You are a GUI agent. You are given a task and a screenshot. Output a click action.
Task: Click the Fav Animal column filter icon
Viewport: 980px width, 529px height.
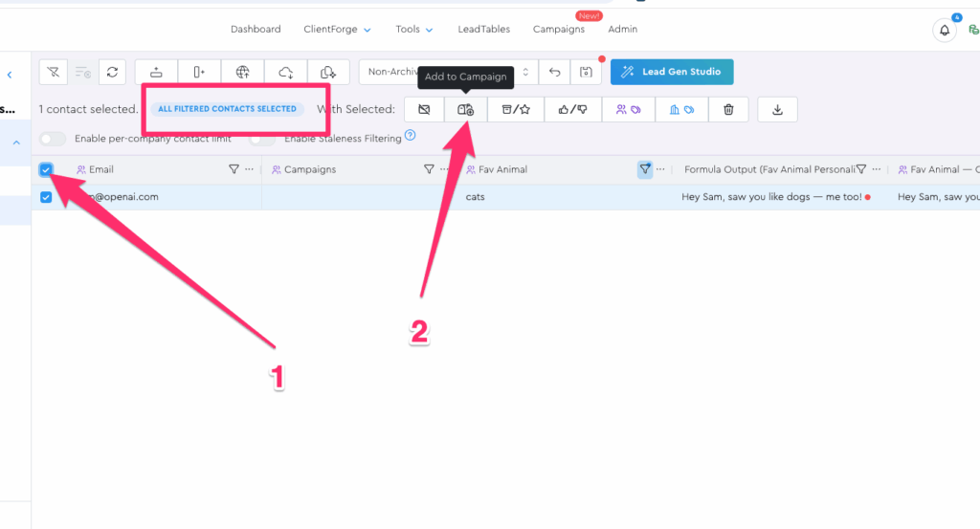click(645, 169)
